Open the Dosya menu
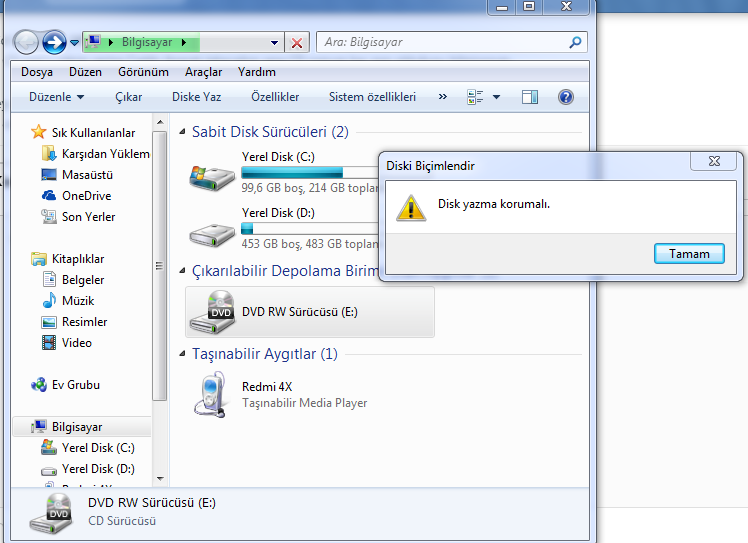Viewport: 748px width, 543px height. [37, 72]
